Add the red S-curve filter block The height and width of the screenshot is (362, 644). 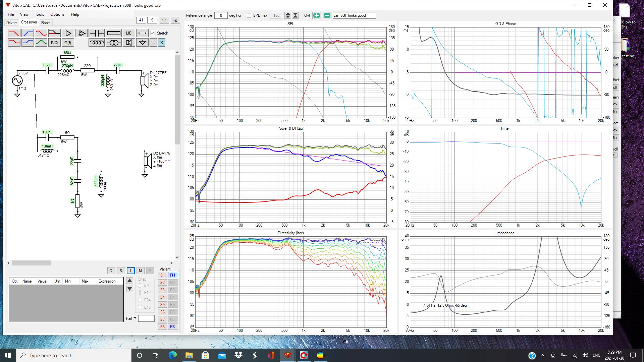click(x=41, y=33)
